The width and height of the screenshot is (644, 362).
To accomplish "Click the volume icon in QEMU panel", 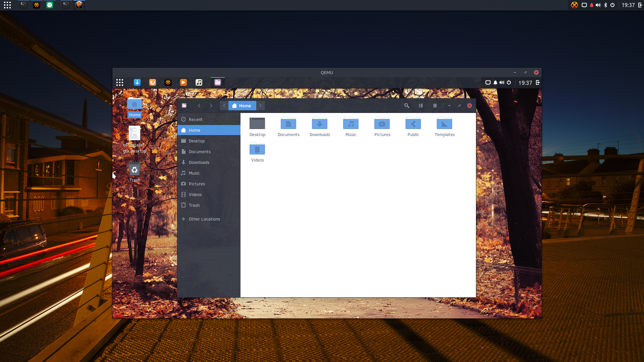I will (502, 82).
